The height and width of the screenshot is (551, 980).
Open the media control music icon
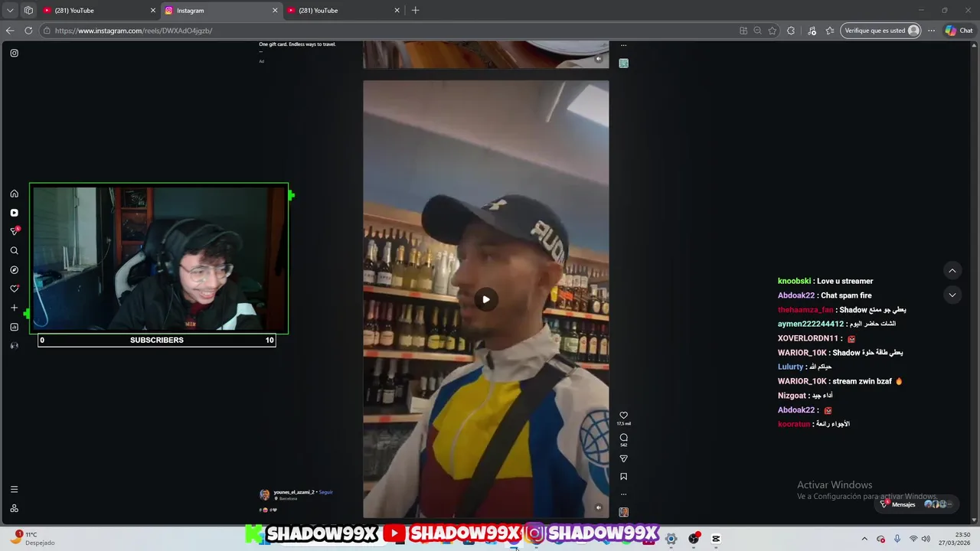click(x=811, y=31)
